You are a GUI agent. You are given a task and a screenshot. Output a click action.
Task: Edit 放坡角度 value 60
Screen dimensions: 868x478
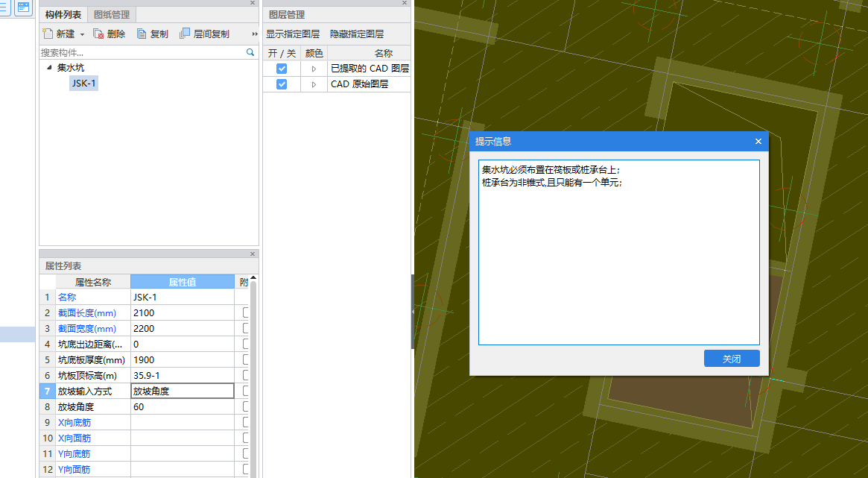[183, 406]
